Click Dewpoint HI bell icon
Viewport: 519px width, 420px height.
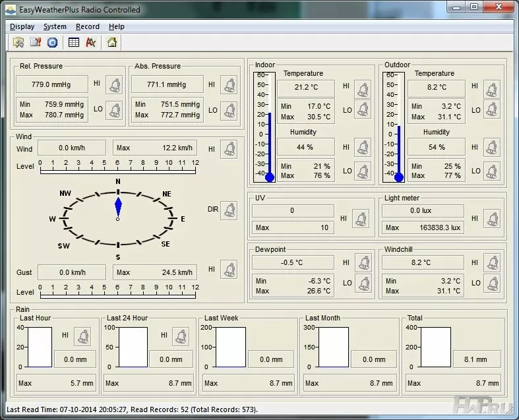pos(363,263)
